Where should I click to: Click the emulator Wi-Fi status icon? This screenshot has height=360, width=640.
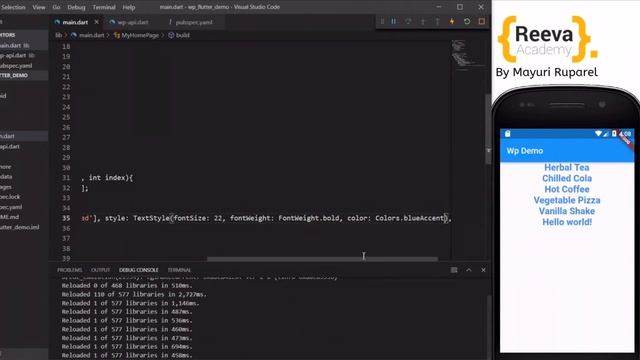[598, 133]
